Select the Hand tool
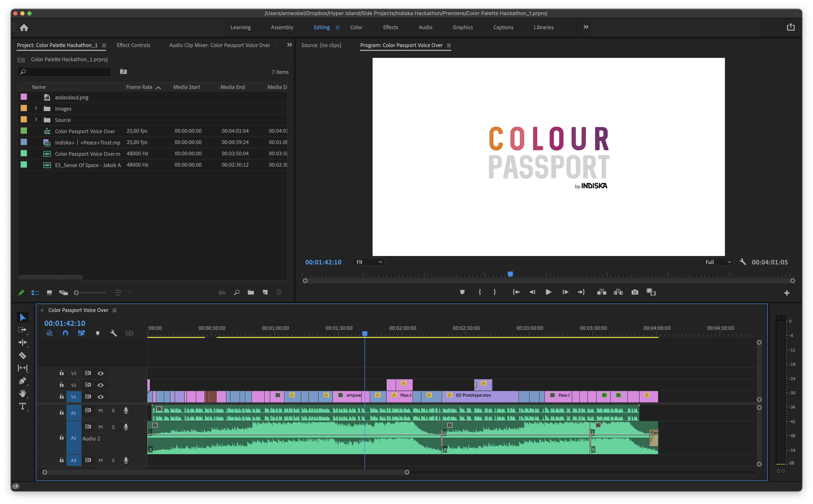813x504 pixels. pos(22,393)
